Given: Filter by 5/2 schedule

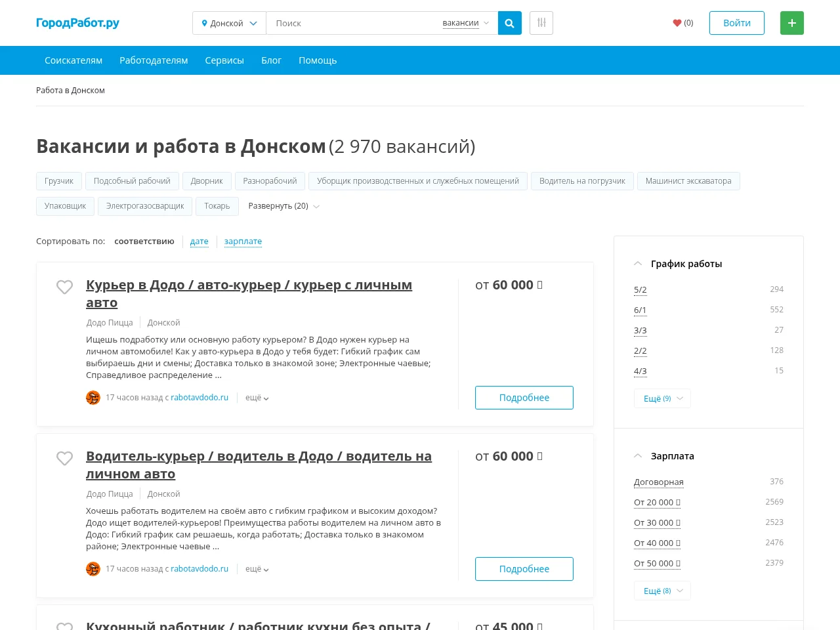Looking at the screenshot, I should (640, 289).
